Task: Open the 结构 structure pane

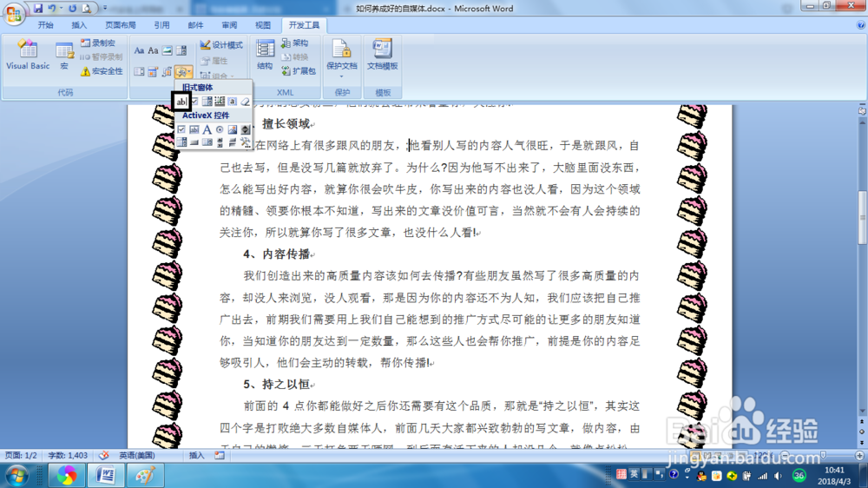Action: [265, 55]
